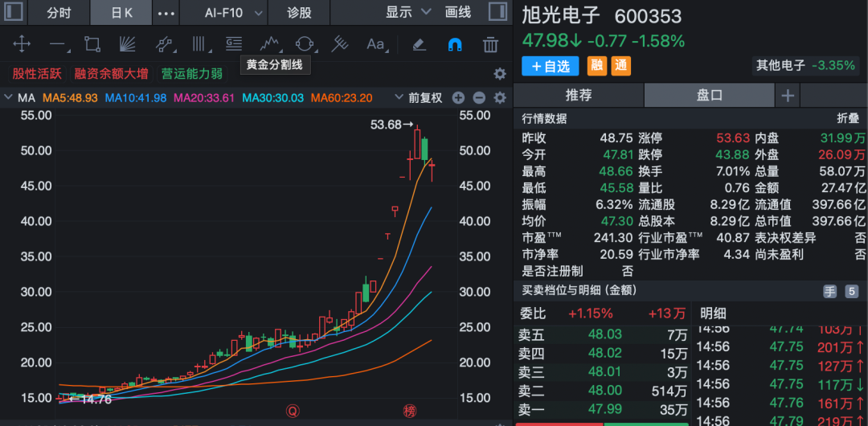Select the parallel channel line tool
This screenshot has height=426, width=868.
(163, 43)
